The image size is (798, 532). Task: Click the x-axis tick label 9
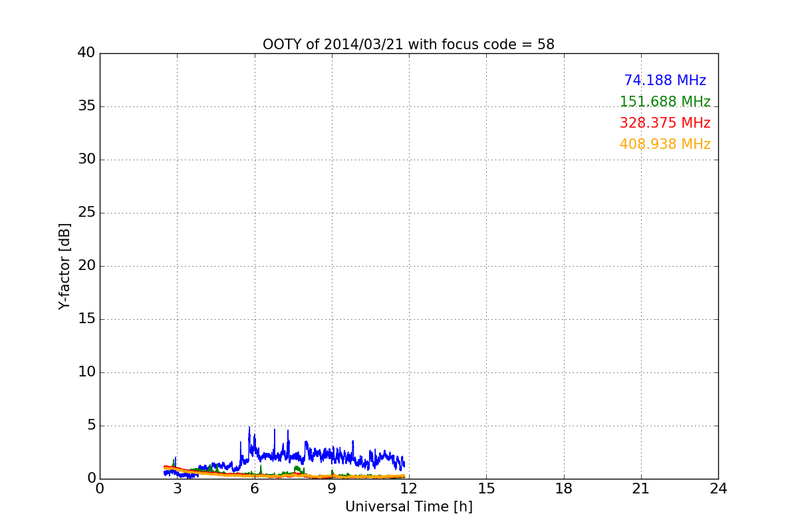(x=331, y=489)
